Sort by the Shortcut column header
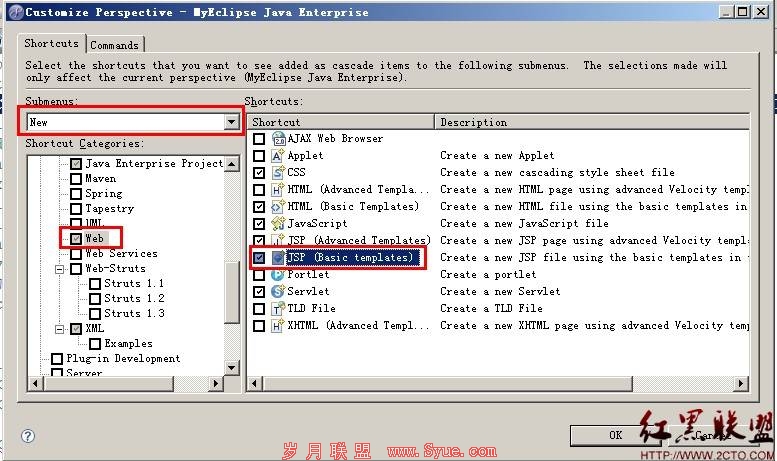 (341, 122)
